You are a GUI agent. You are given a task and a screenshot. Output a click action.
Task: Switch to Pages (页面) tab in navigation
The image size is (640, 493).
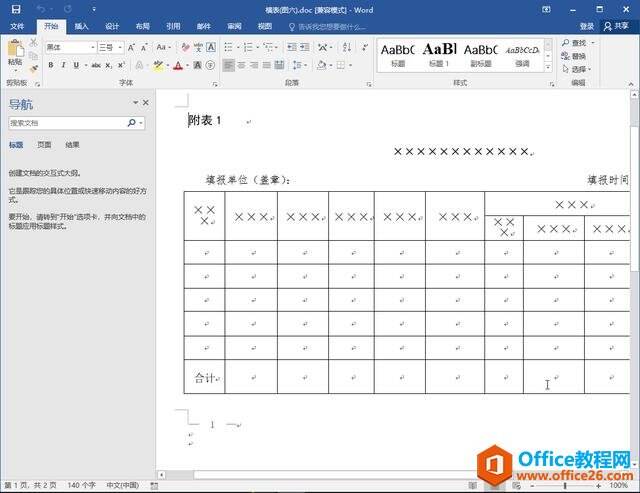click(x=44, y=145)
